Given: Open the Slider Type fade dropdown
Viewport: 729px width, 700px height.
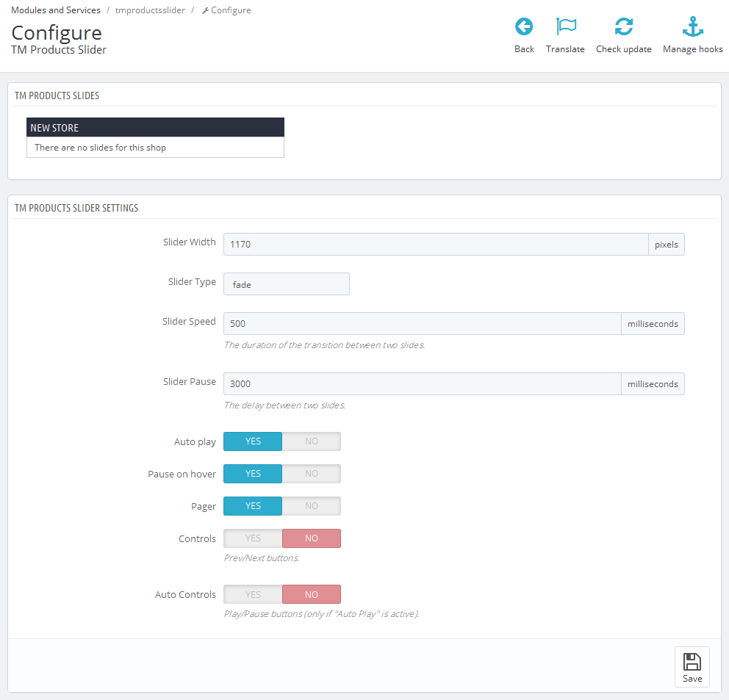Looking at the screenshot, I should tap(287, 284).
